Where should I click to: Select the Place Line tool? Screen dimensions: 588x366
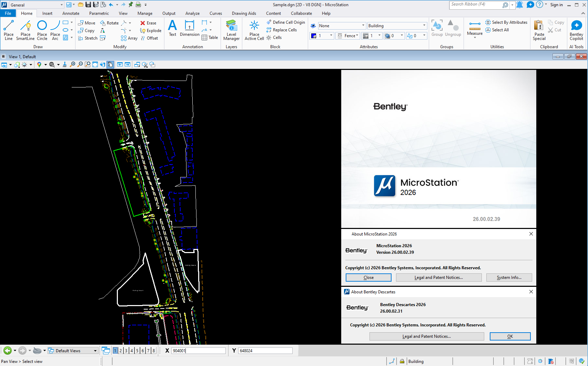[9, 30]
